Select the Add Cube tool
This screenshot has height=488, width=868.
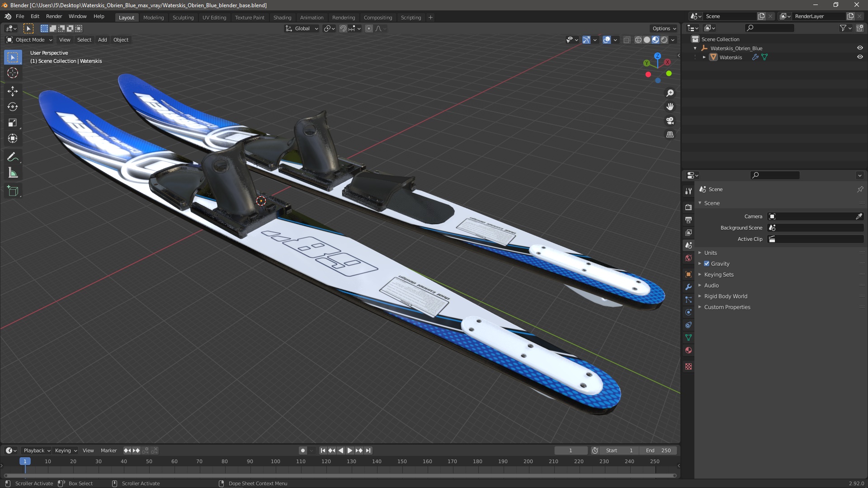pos(13,191)
